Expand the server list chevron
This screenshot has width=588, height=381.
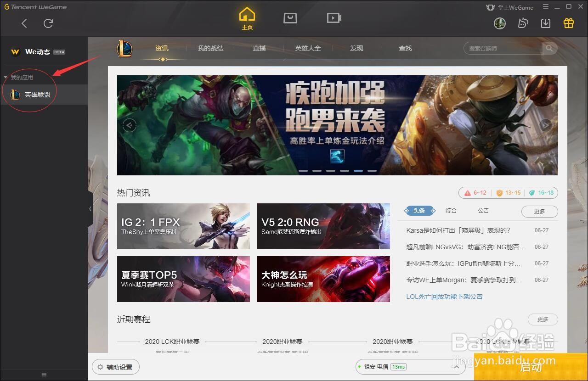point(457,367)
